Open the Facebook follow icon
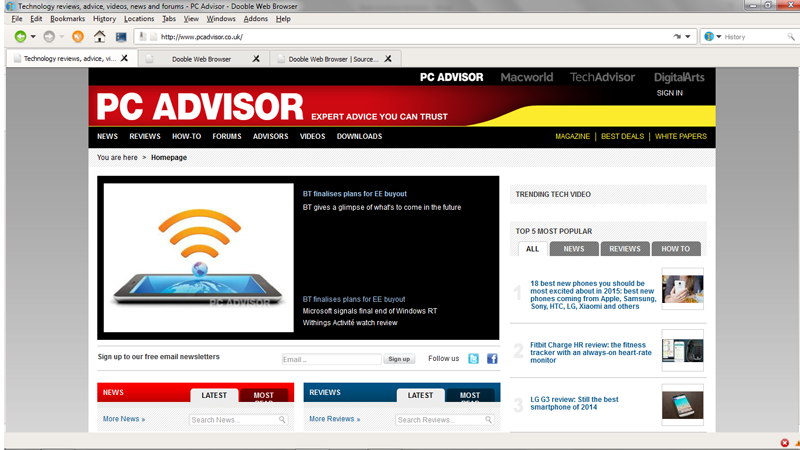 tap(492, 358)
